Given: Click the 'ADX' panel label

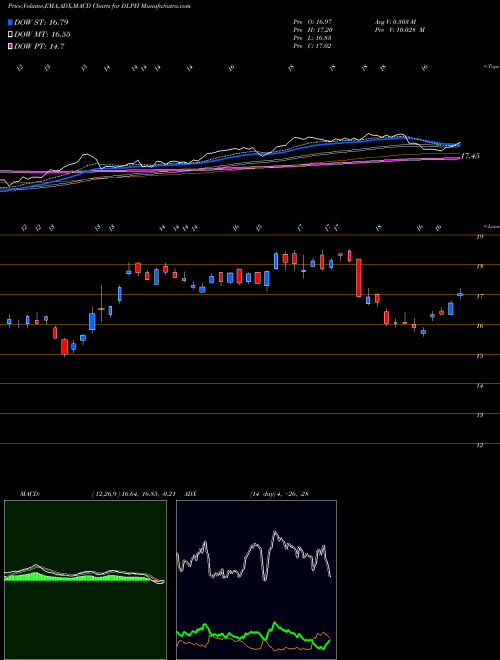Looking at the screenshot, I should [190, 494].
